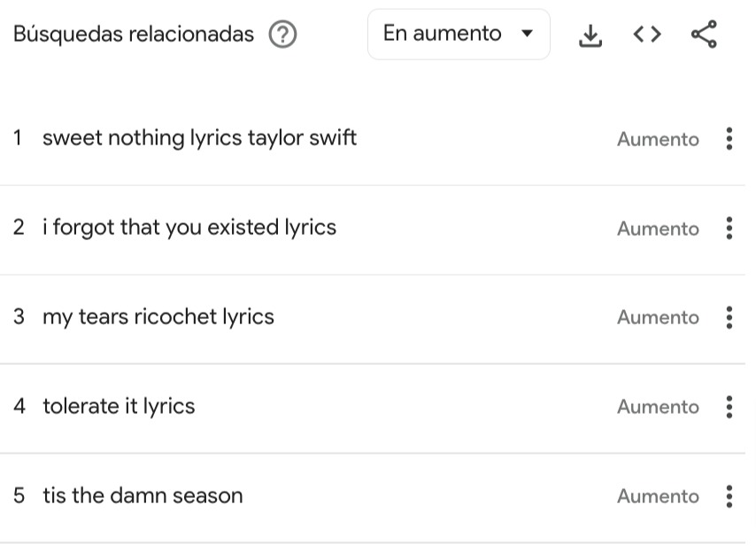Open tolerate it lyrics search
This screenshot has width=756, height=551.
119,407
